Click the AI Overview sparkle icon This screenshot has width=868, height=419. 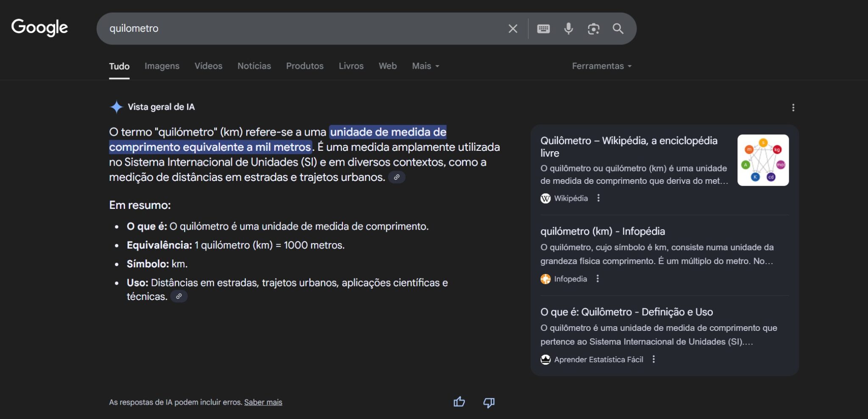[x=115, y=106]
